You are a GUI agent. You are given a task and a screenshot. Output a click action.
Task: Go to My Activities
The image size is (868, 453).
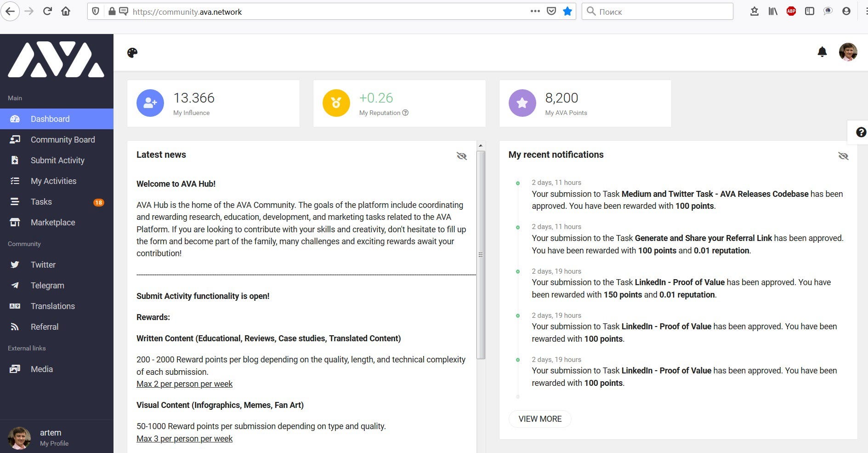coord(57,181)
